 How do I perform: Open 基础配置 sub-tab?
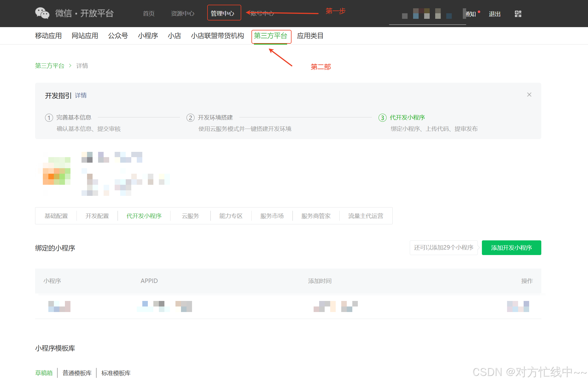point(56,216)
